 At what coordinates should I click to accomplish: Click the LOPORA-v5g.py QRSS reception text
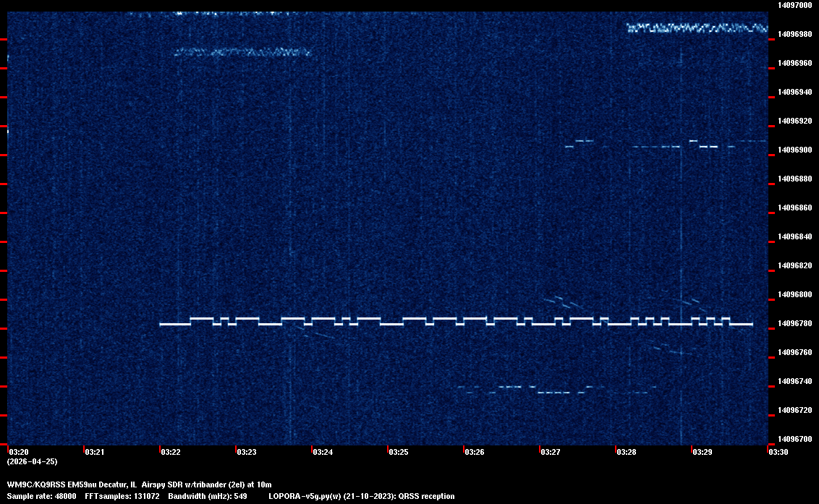point(361,497)
